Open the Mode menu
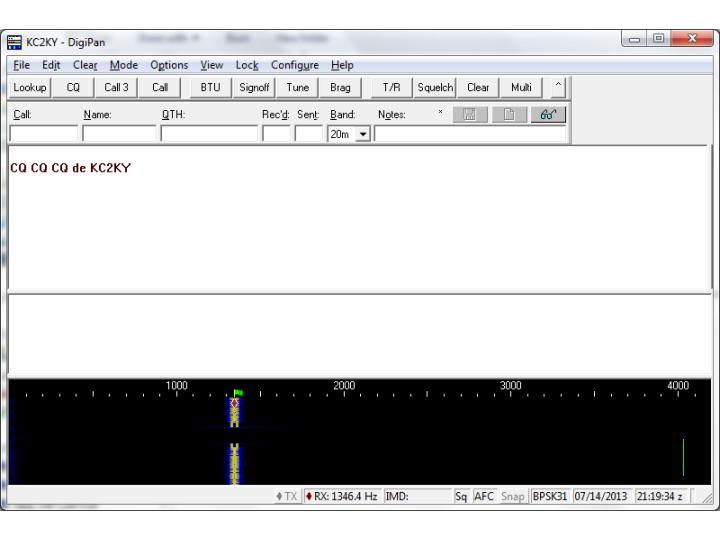Image resolution: width=720 pixels, height=540 pixels. pyautogui.click(x=124, y=65)
